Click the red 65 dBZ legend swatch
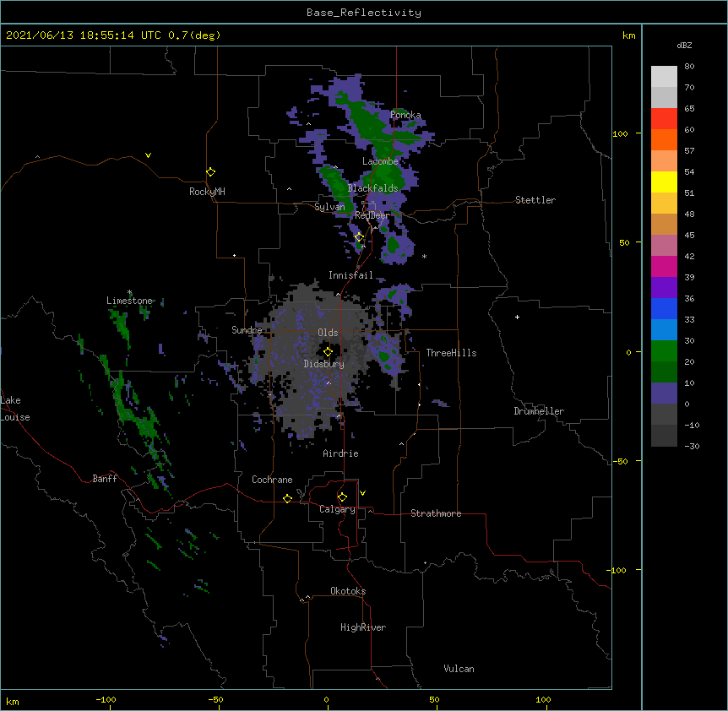This screenshot has width=728, height=711. tap(664, 119)
